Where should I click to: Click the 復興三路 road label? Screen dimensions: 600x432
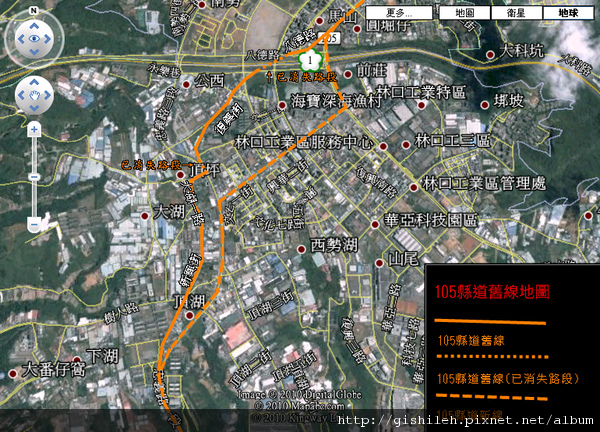pyautogui.click(x=354, y=339)
